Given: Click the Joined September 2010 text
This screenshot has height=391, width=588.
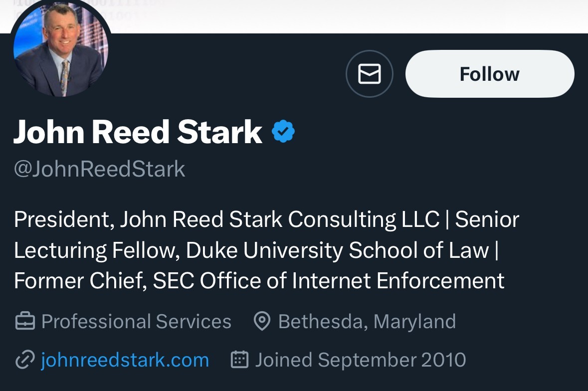Looking at the screenshot, I should coord(360,360).
